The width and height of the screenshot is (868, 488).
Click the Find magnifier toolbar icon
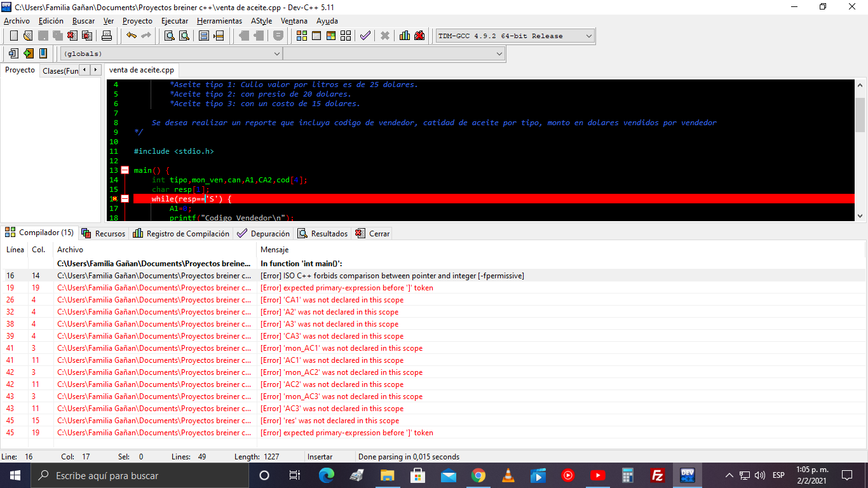tap(170, 36)
